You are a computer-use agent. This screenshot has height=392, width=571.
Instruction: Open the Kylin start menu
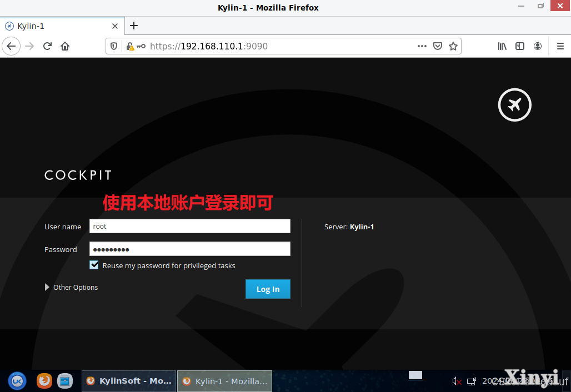coord(17,381)
